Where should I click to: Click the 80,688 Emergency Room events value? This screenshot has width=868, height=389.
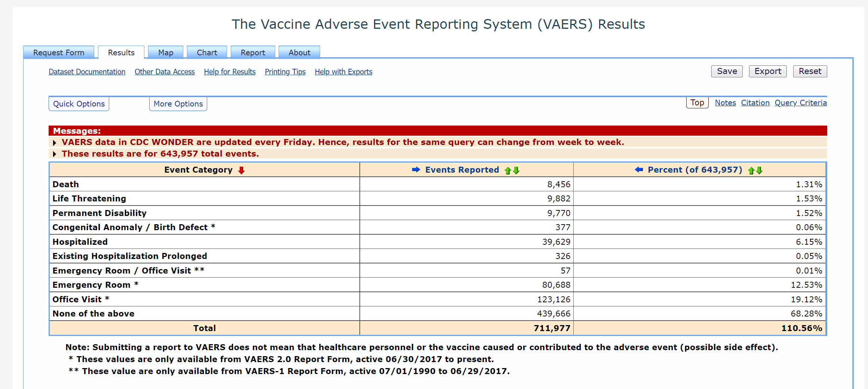556,285
